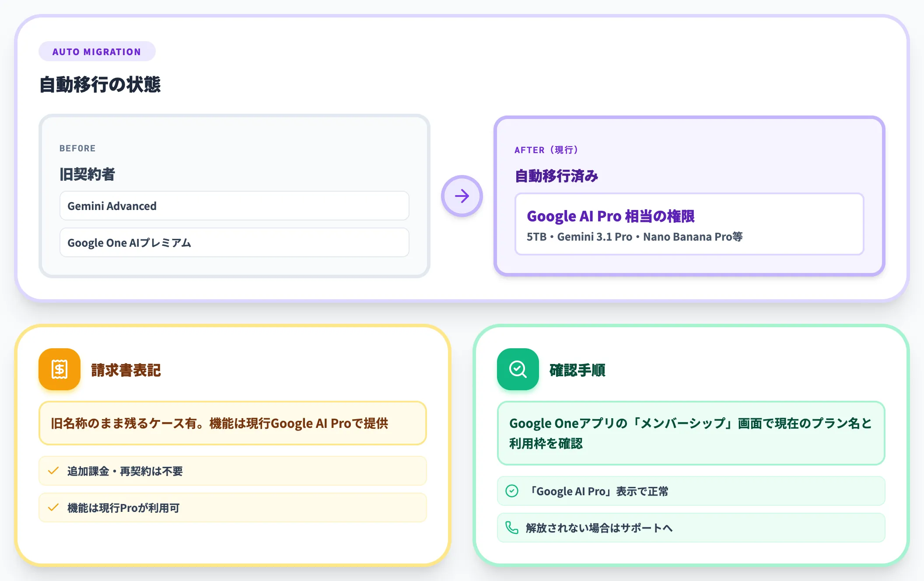Click the 追加課金・再契約は不要 row text
Screen dimensions: 924x581
point(125,471)
